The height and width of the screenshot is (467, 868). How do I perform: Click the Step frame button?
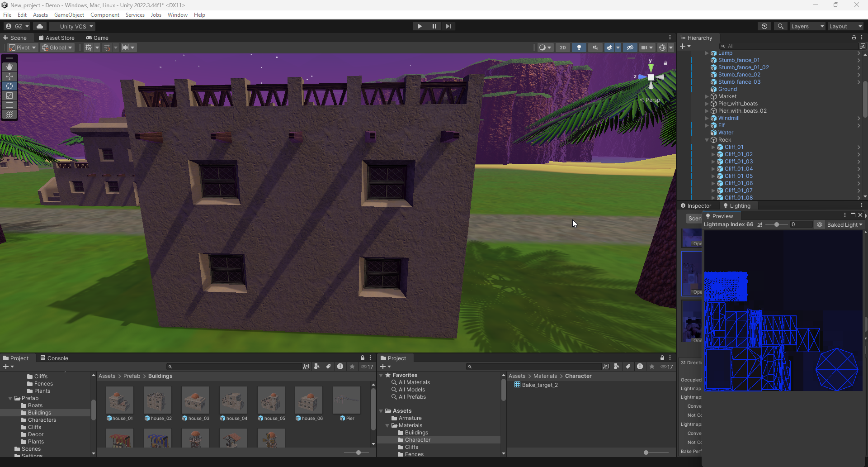(x=448, y=26)
